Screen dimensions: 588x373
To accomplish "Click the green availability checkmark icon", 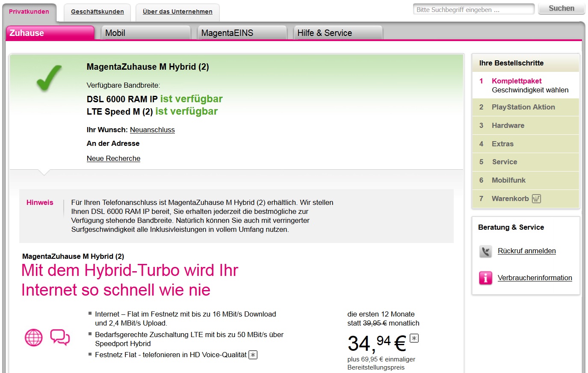I will [x=49, y=78].
